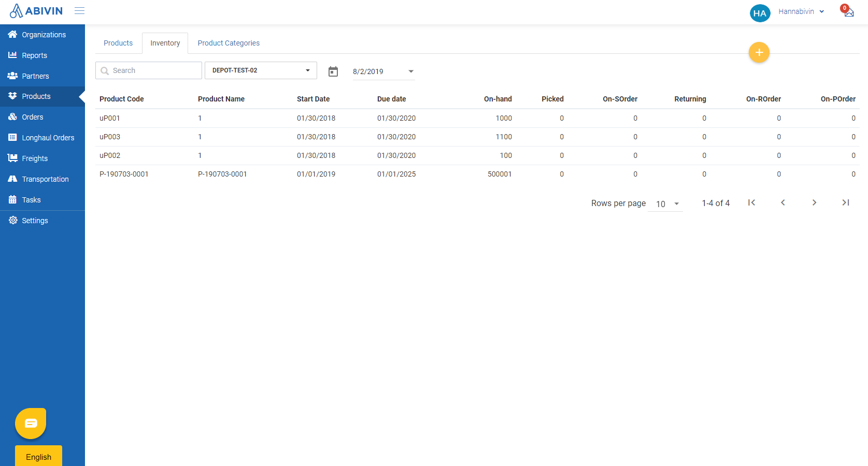Sort by On-hand column header
This screenshot has height=466, width=868.
click(x=498, y=99)
